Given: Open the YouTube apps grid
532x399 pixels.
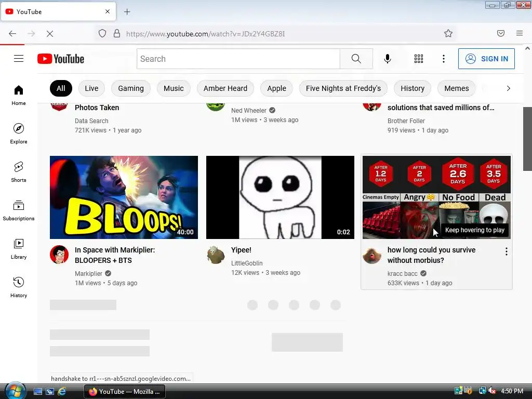Looking at the screenshot, I should click(419, 59).
